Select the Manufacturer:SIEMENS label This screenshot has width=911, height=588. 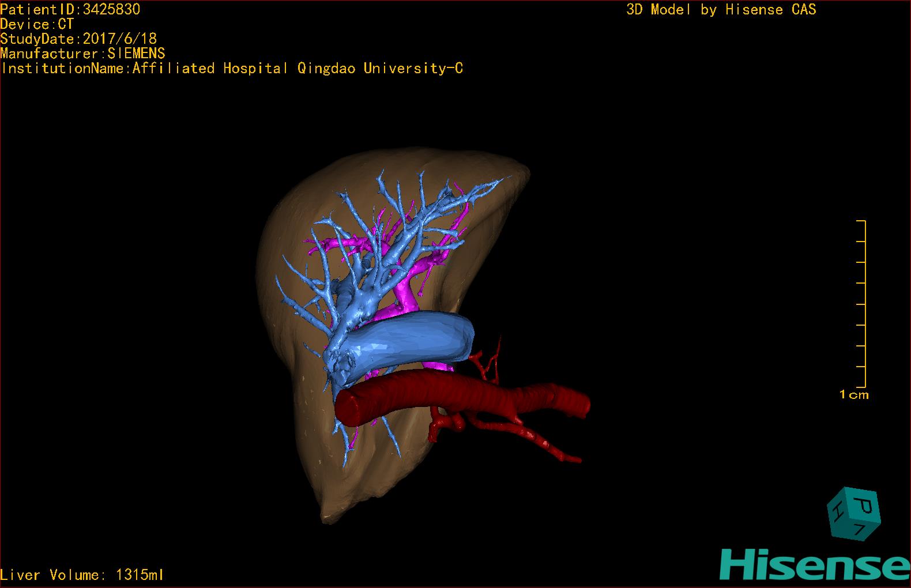pos(82,54)
